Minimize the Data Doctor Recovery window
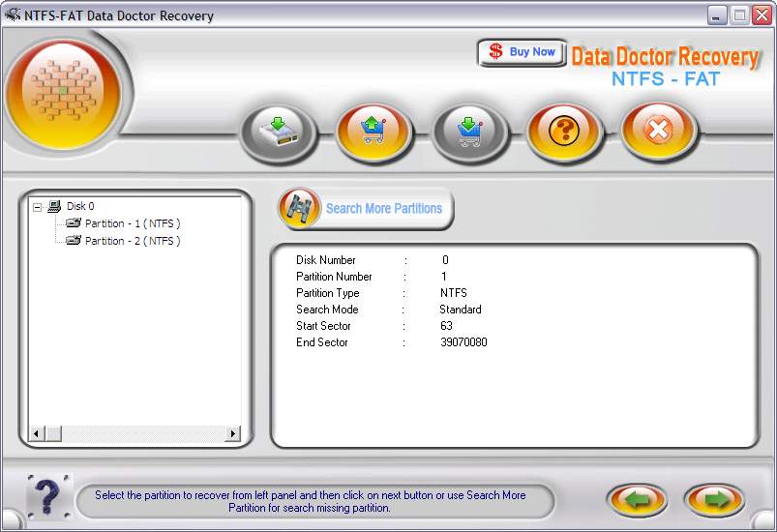 coord(716,15)
